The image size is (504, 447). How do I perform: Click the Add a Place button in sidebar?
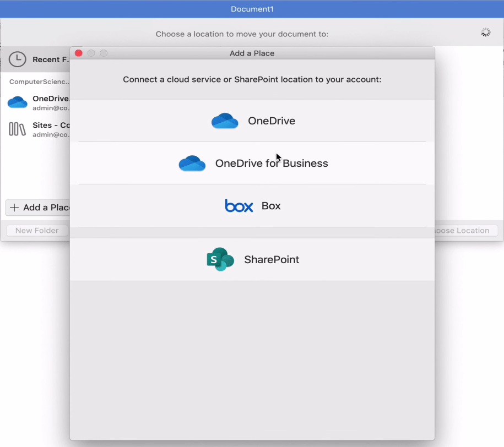[38, 208]
